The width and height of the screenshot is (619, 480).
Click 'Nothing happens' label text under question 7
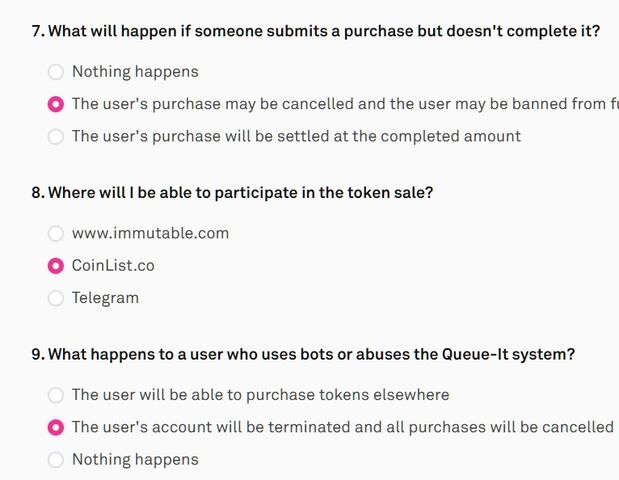click(135, 72)
